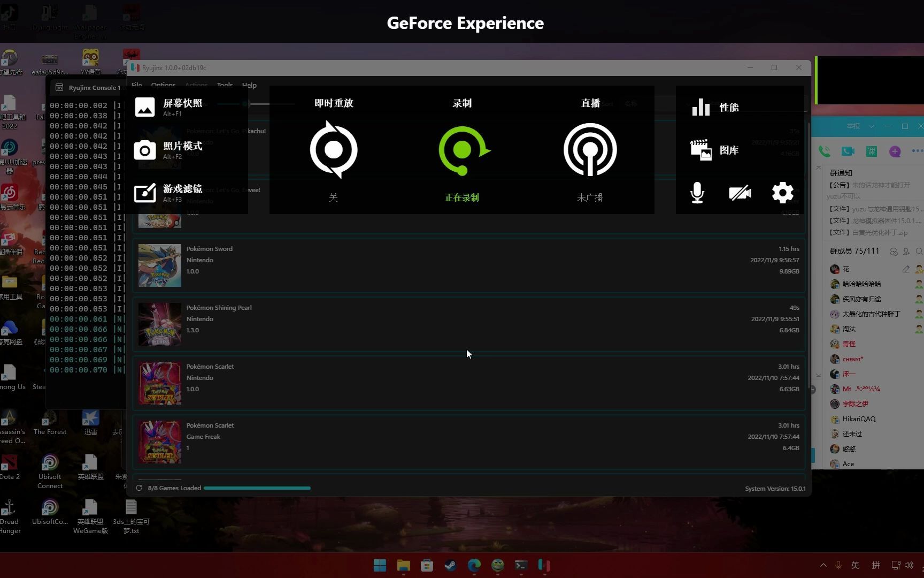Select Pokémon Scarlet Game Freak cover
This screenshot has height=578, width=924.
click(160, 442)
